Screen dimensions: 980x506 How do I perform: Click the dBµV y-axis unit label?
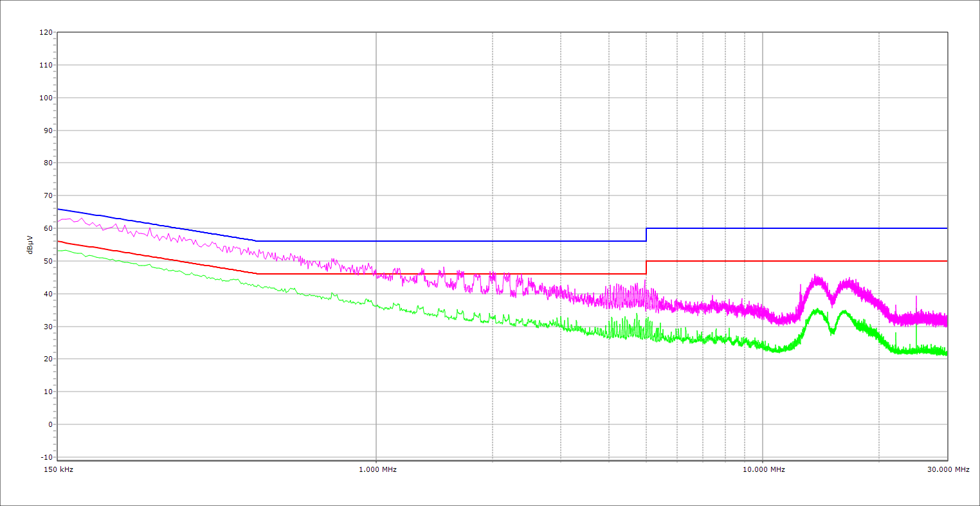tap(30, 244)
